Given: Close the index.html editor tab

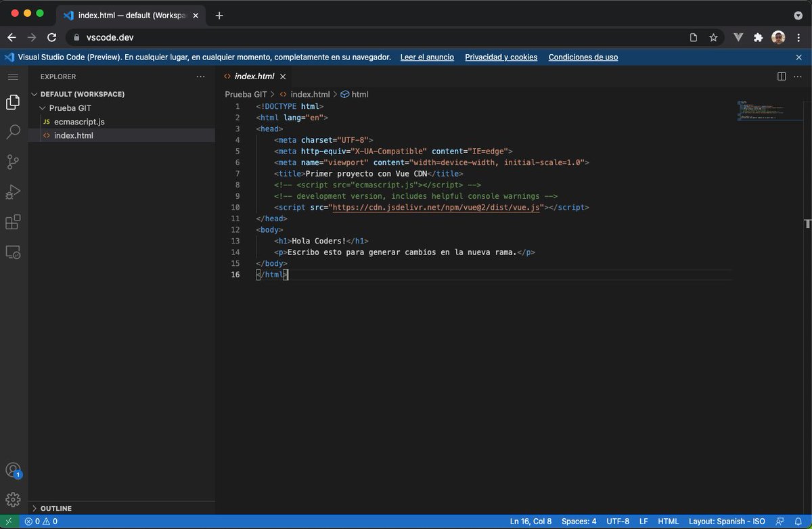Looking at the screenshot, I should tap(283, 76).
